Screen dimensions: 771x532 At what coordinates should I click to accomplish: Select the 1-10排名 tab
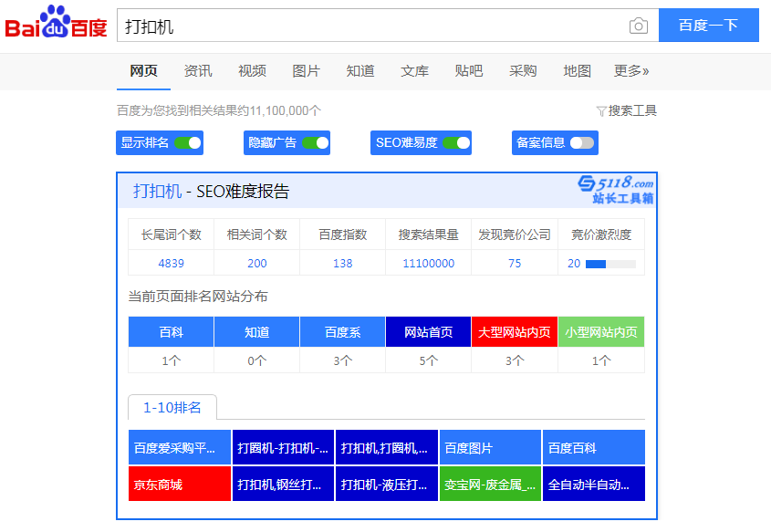(x=172, y=408)
